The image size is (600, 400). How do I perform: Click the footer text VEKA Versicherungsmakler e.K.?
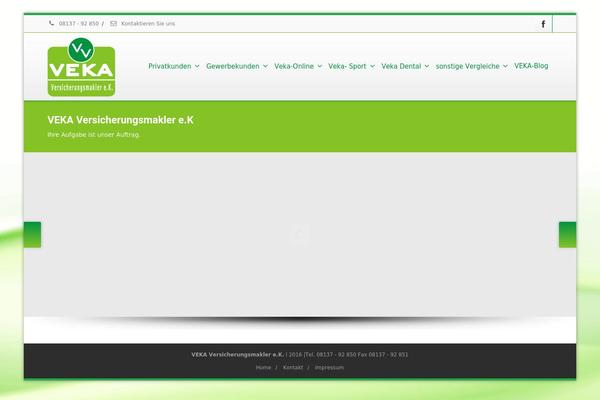tap(238, 355)
